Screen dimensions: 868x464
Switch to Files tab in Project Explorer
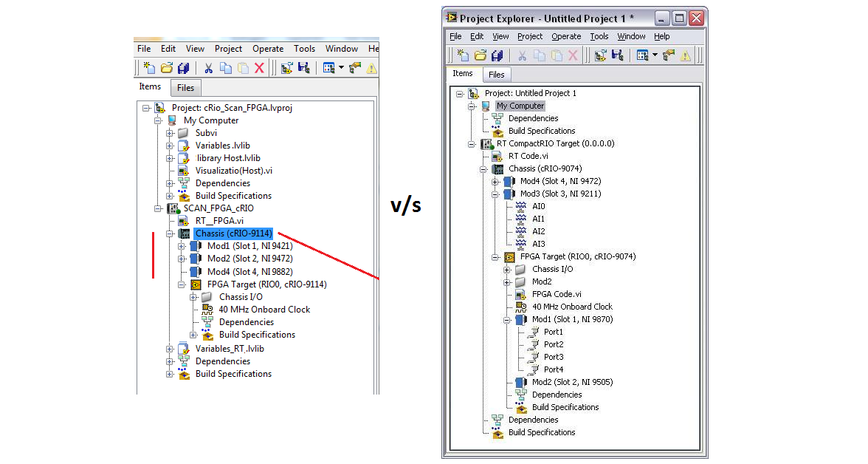[497, 75]
